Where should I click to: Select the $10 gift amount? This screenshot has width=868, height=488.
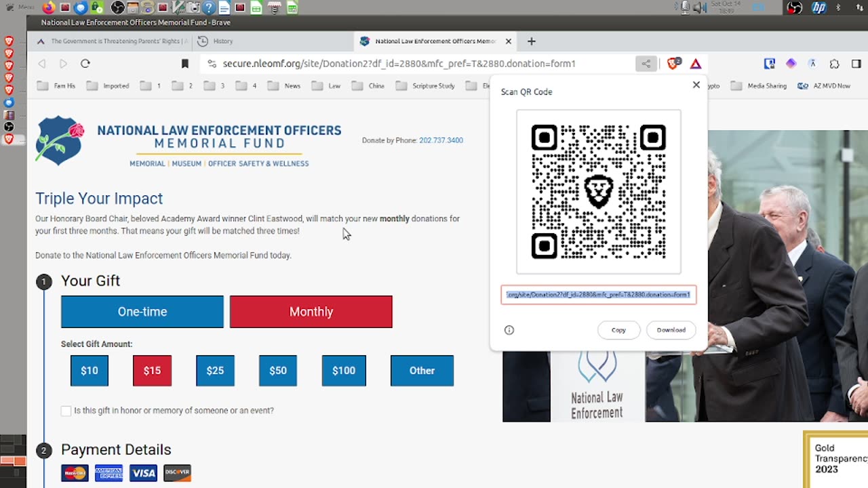click(x=90, y=371)
